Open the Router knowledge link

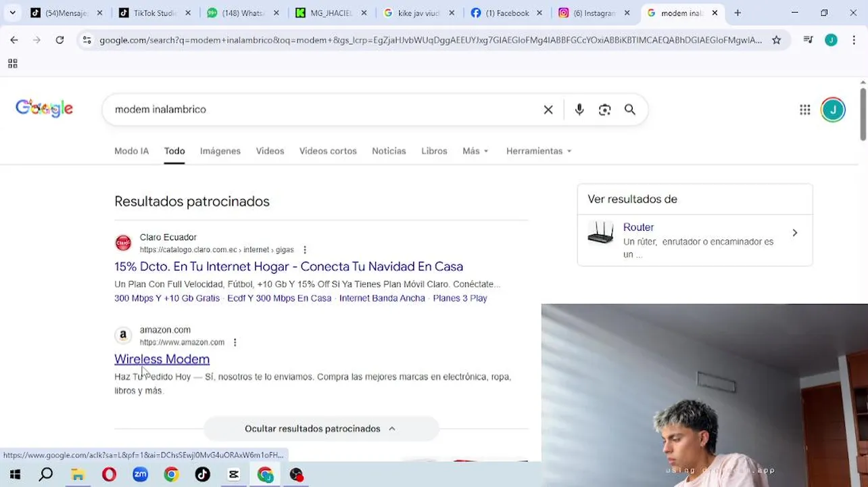[638, 227]
